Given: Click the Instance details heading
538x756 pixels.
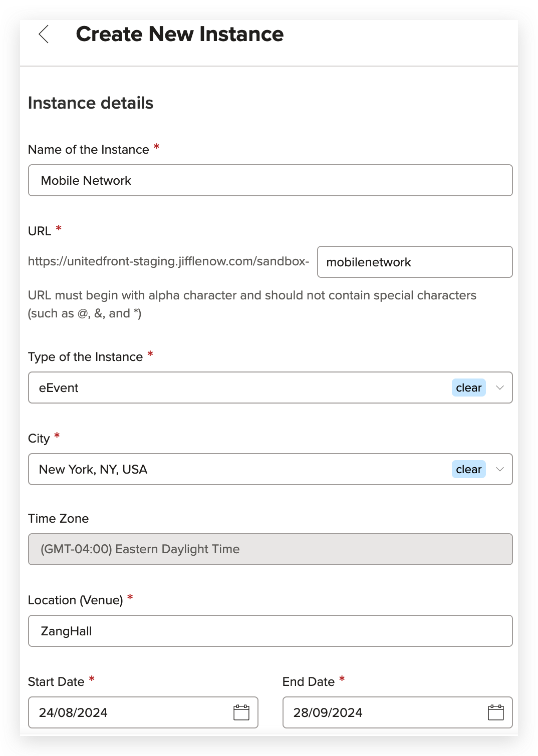Looking at the screenshot, I should click(91, 103).
